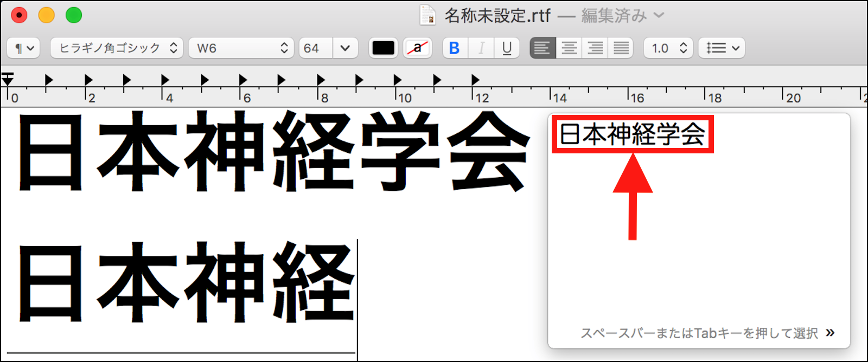
Task: Toggle underline formatting
Action: pyautogui.click(x=507, y=48)
